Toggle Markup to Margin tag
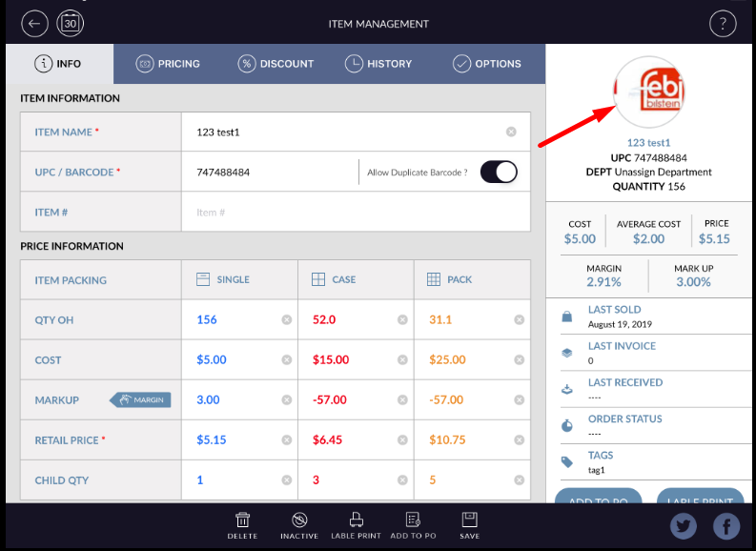The height and width of the screenshot is (551, 756). [x=141, y=399]
